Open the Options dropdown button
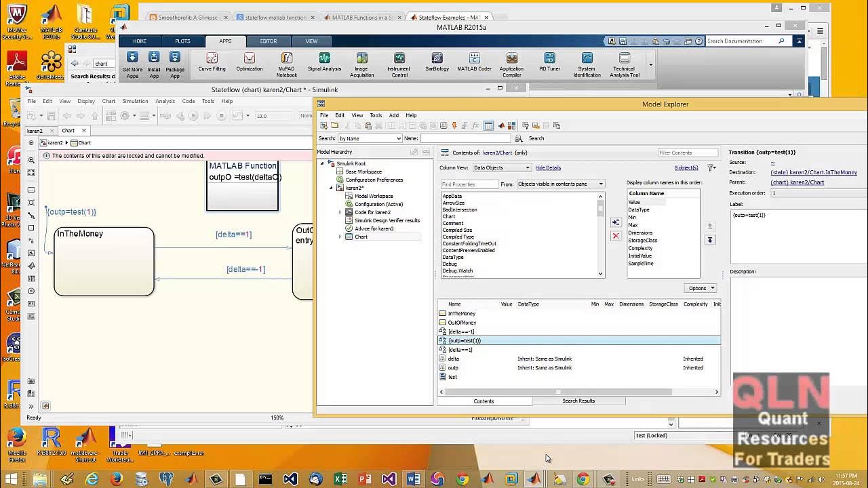 tap(701, 288)
